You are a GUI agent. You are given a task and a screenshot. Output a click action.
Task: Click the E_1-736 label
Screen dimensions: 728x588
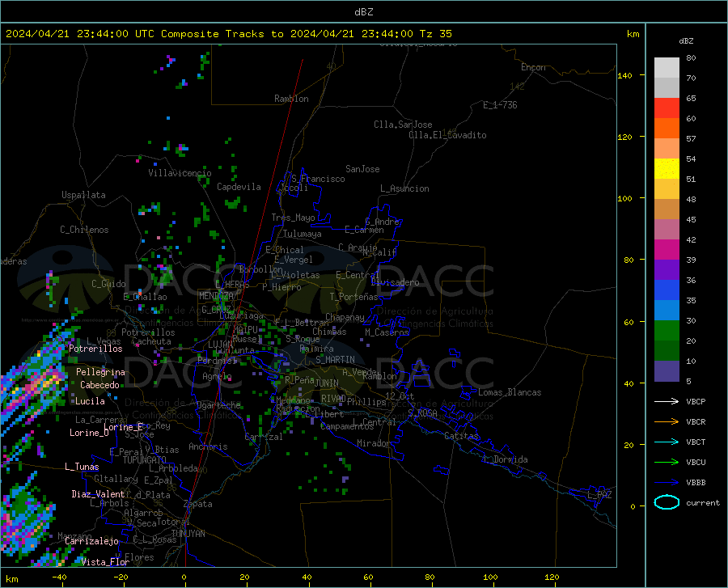pos(500,105)
